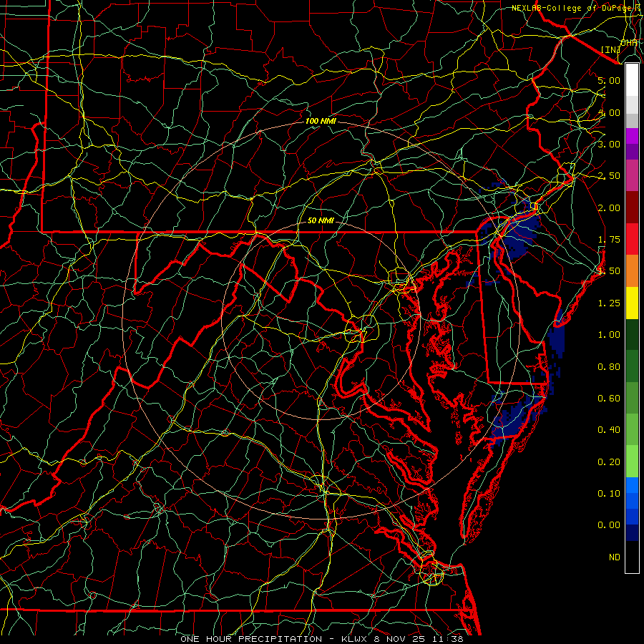Click the 3.00 legend value

pyautogui.click(x=609, y=144)
